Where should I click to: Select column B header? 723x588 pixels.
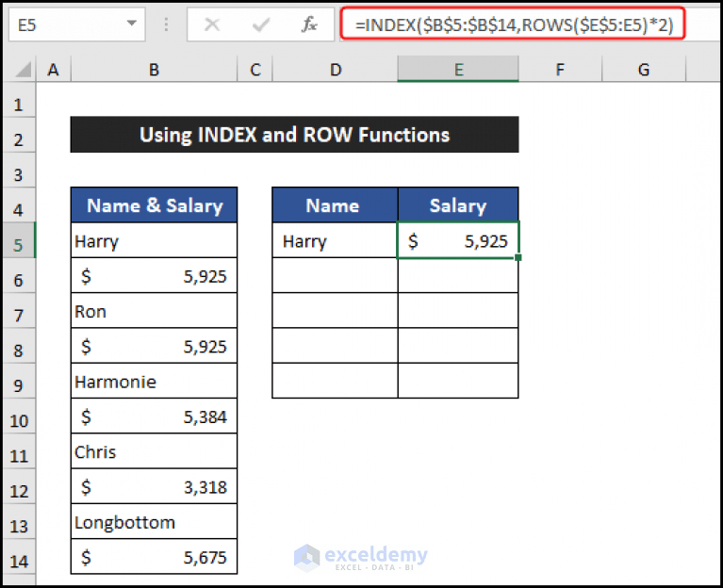[154, 70]
